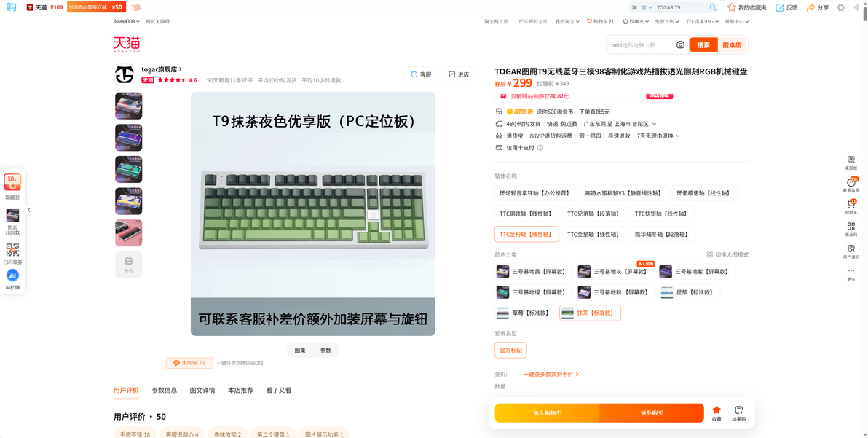Open the 桌面版 desktop icon in right sidebar

851,162
